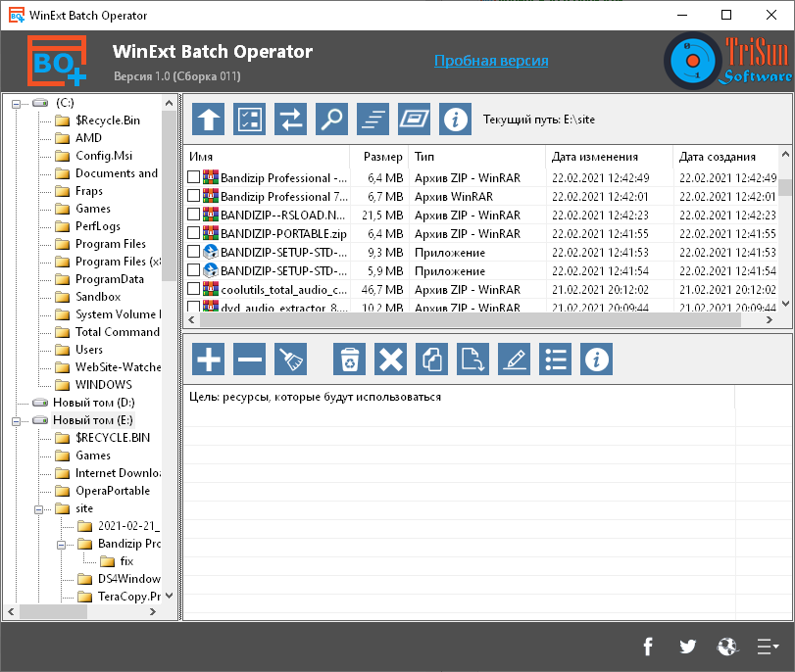Select the fix folder in tree
The width and height of the screenshot is (795, 672).
pyautogui.click(x=126, y=561)
